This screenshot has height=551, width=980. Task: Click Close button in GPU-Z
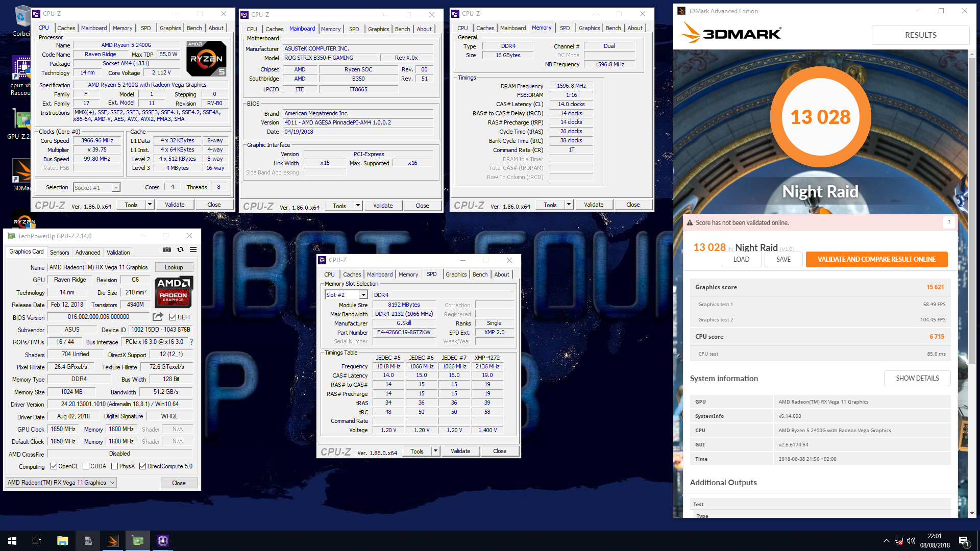pyautogui.click(x=179, y=483)
